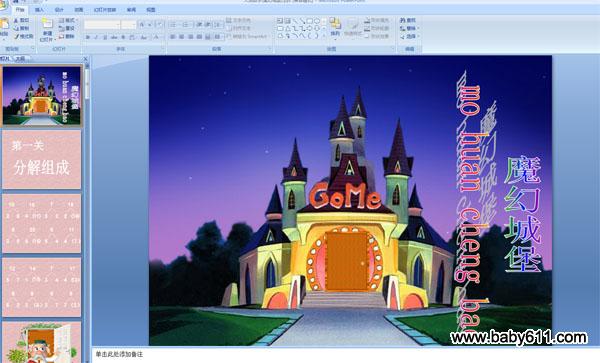Image resolution: width=600 pixels, height=363 pixels.
Task: Select the rectangle shape in shapes gallery
Action: tap(310, 21)
